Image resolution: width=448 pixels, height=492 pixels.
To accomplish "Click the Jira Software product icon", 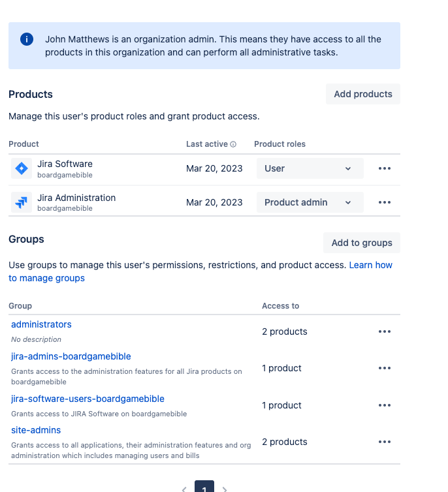I will click(22, 169).
